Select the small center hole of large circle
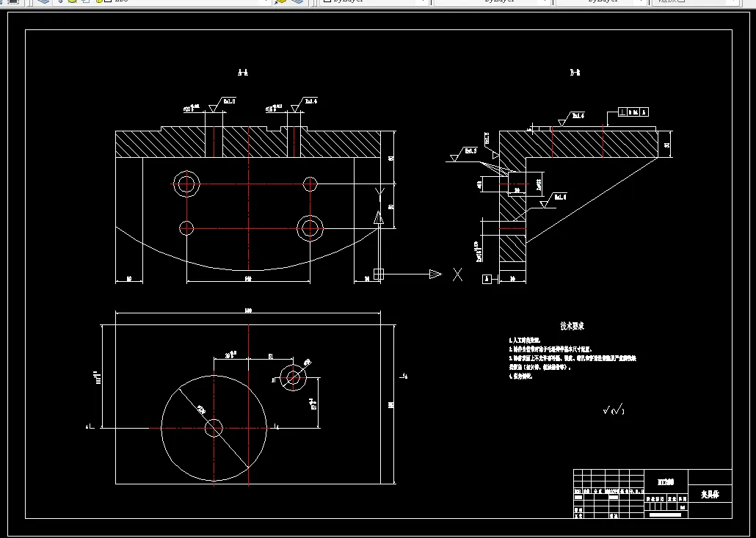756x538 pixels. (x=214, y=428)
